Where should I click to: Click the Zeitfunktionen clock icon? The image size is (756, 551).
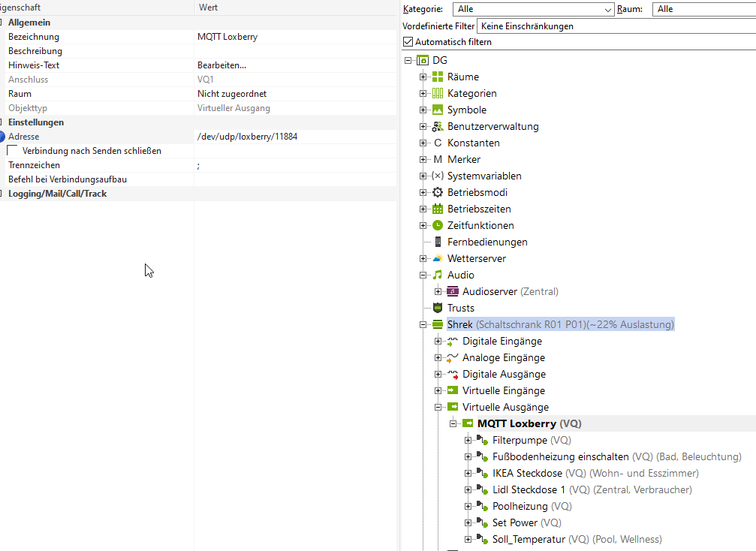pos(438,225)
